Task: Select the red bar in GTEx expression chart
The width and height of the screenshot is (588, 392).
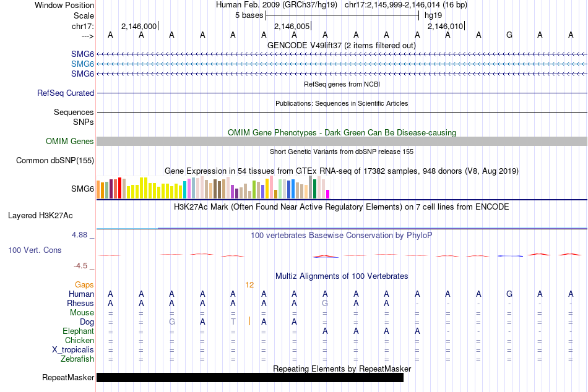Action: (x=119, y=188)
